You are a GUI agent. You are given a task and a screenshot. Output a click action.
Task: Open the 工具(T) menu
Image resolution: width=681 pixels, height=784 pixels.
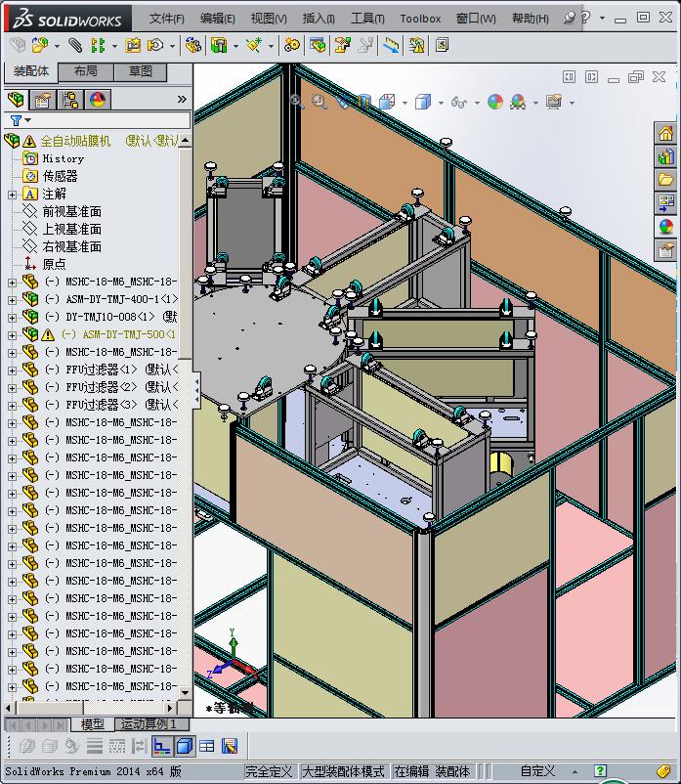pyautogui.click(x=367, y=19)
